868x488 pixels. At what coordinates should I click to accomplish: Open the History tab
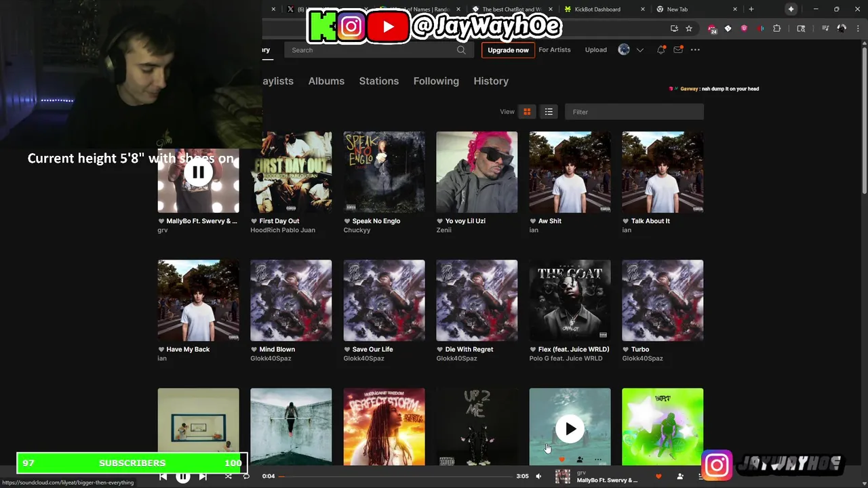pyautogui.click(x=491, y=81)
